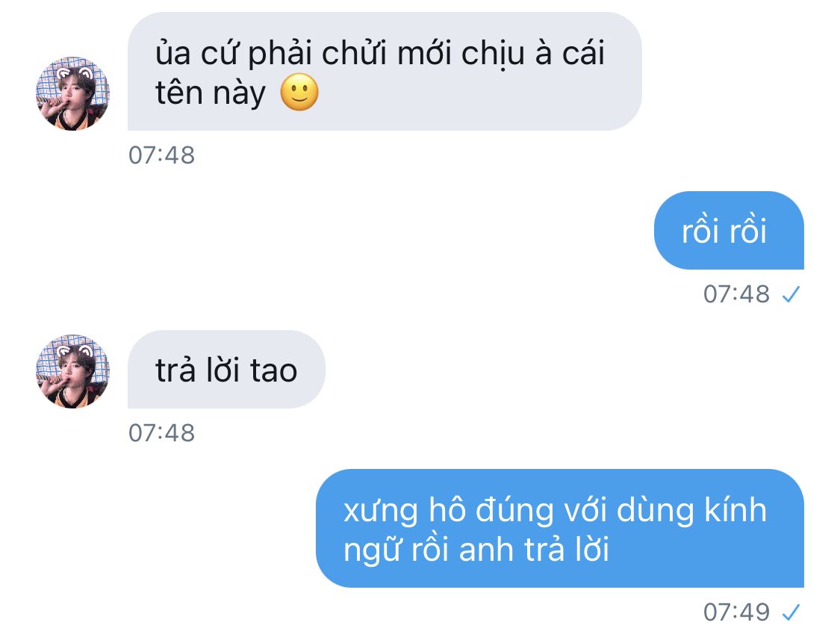Open avatar next to "trả lời tao"
Image resolution: width=840 pixels, height=631 pixels.
[73, 371]
